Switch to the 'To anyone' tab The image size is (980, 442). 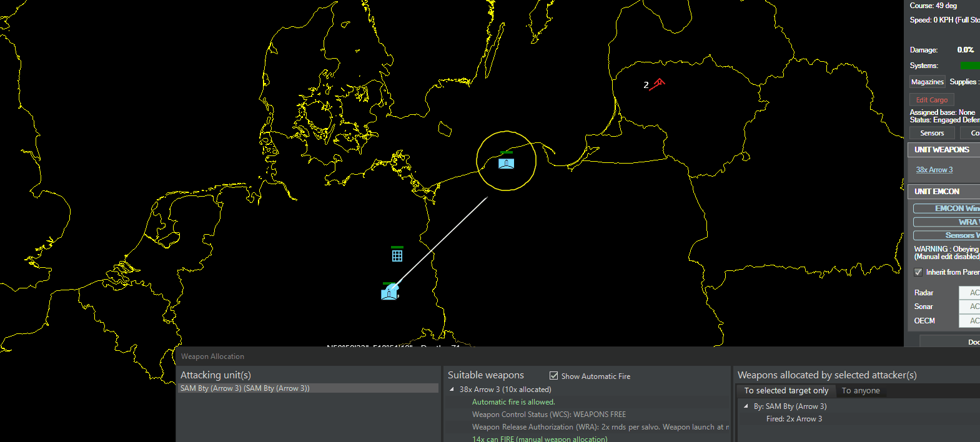pos(861,391)
